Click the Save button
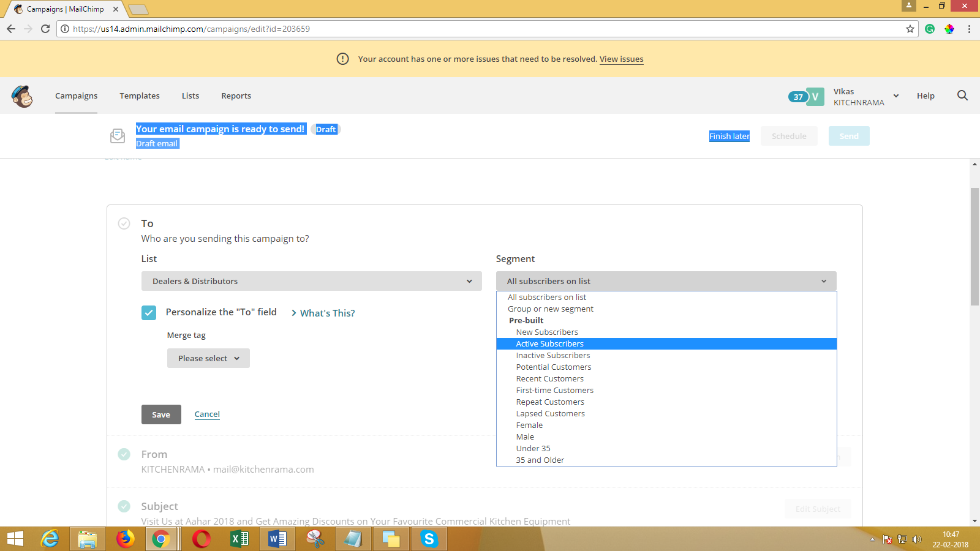This screenshot has width=980, height=551. 161,414
